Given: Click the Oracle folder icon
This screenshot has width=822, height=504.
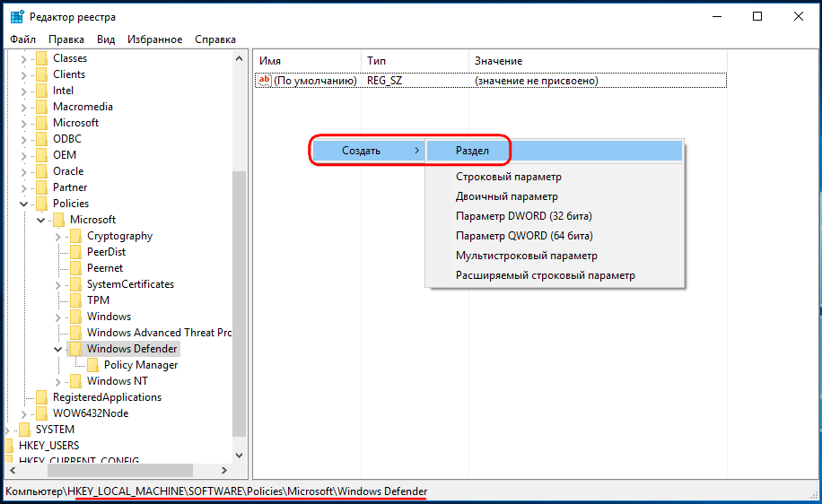Looking at the screenshot, I should [42, 171].
